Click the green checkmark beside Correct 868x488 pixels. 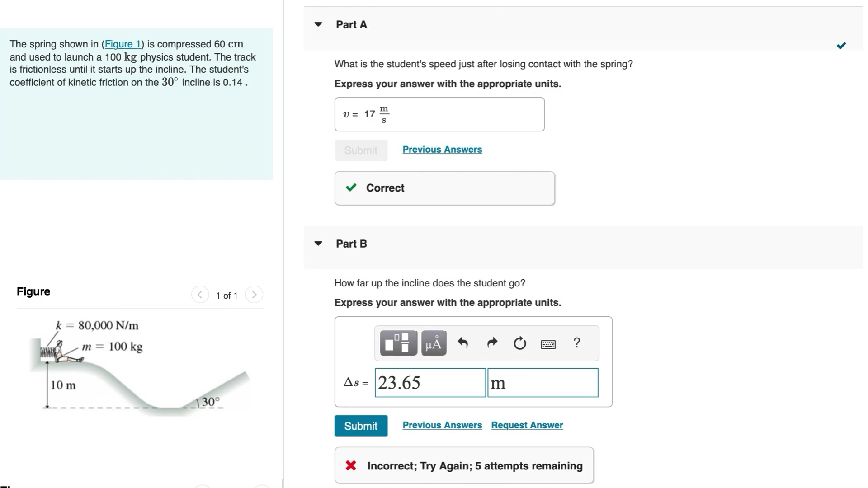point(351,188)
